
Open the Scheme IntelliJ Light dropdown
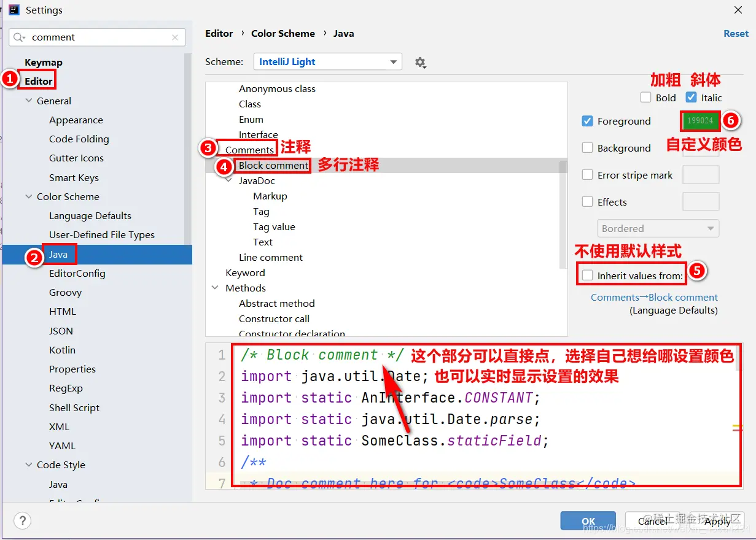click(328, 62)
